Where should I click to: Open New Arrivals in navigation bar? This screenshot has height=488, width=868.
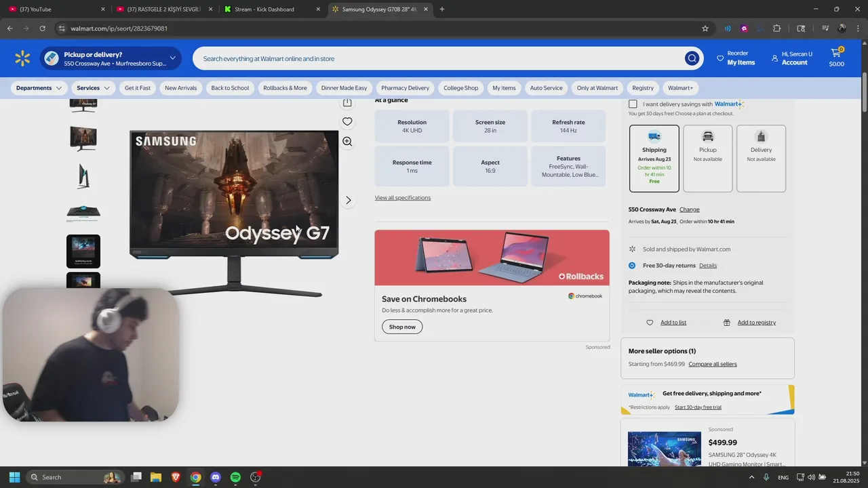(x=180, y=88)
